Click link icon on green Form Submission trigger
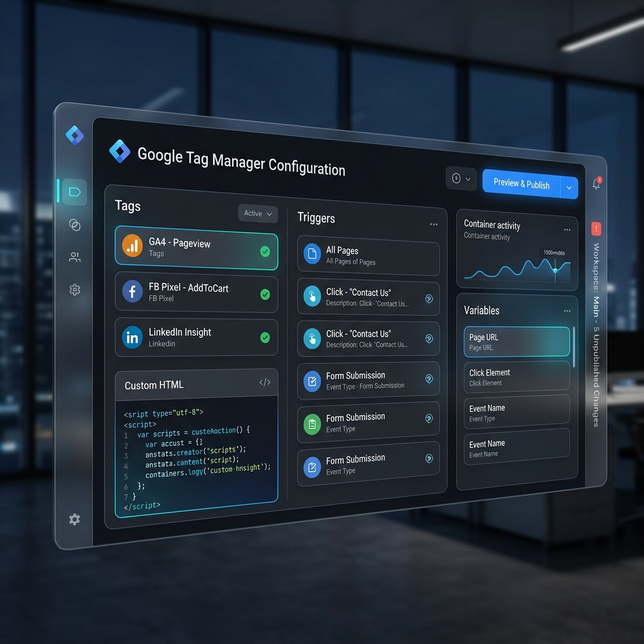The width and height of the screenshot is (644, 644). click(x=429, y=418)
